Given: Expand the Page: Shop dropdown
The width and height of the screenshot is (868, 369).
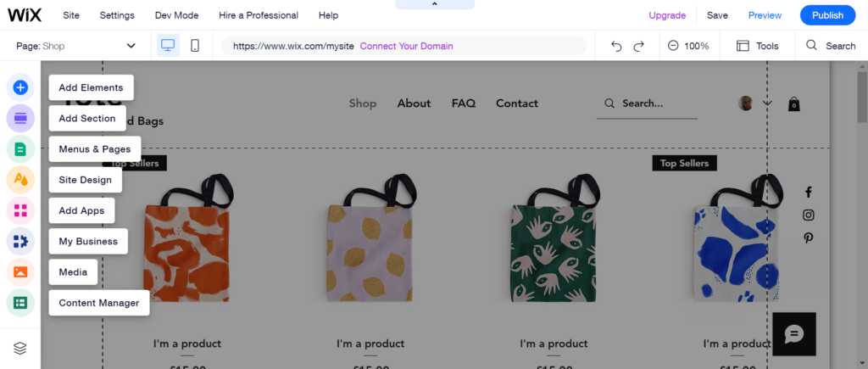Looking at the screenshot, I should 131,46.
